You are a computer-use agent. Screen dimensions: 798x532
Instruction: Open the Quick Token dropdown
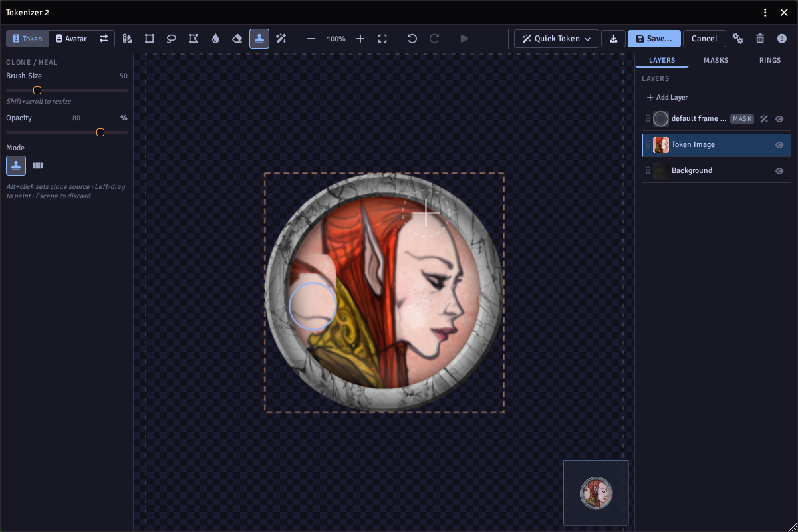[557, 39]
